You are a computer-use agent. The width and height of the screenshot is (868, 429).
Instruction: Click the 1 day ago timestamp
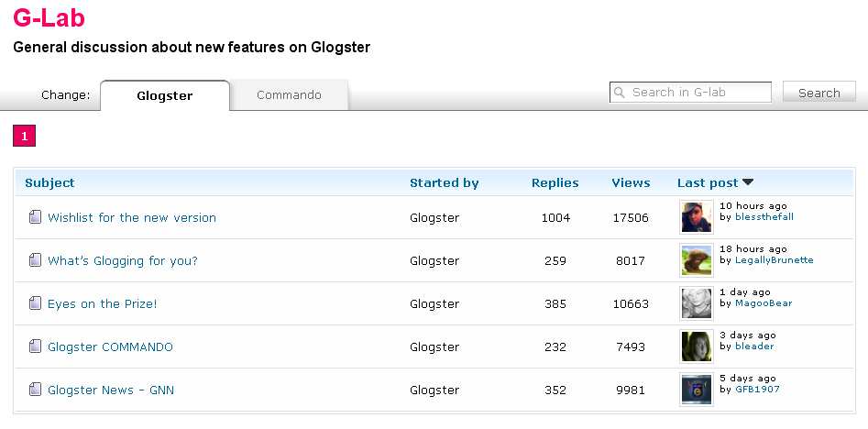pos(744,292)
